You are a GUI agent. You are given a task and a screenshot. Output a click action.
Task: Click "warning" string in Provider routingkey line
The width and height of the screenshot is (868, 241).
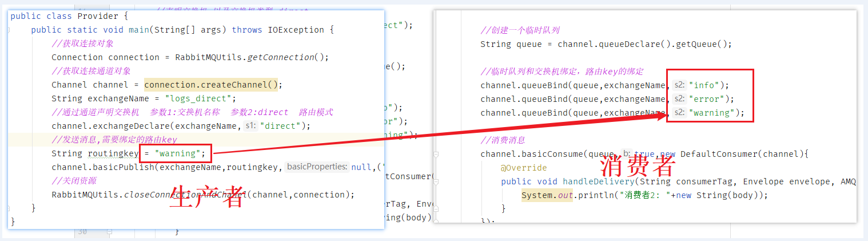[x=177, y=153]
